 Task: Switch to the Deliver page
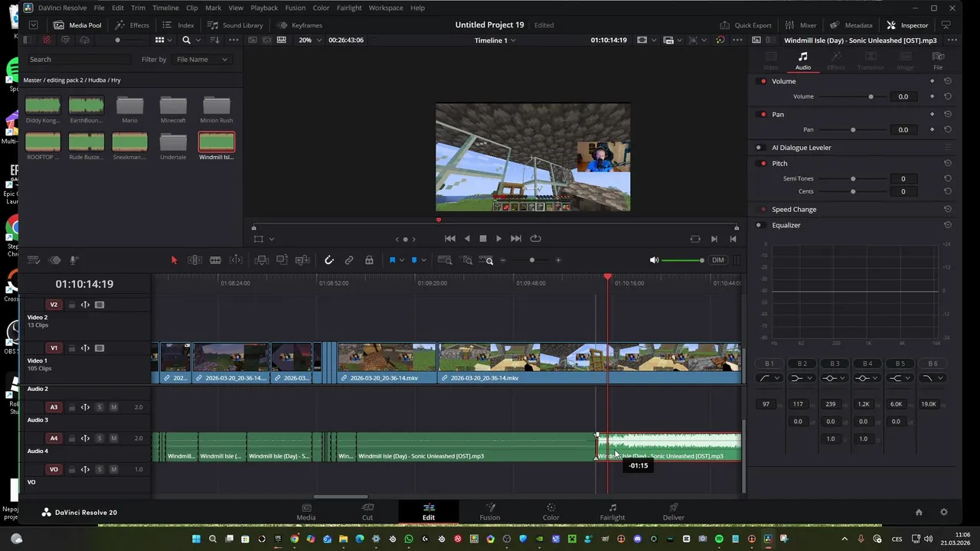click(x=674, y=512)
